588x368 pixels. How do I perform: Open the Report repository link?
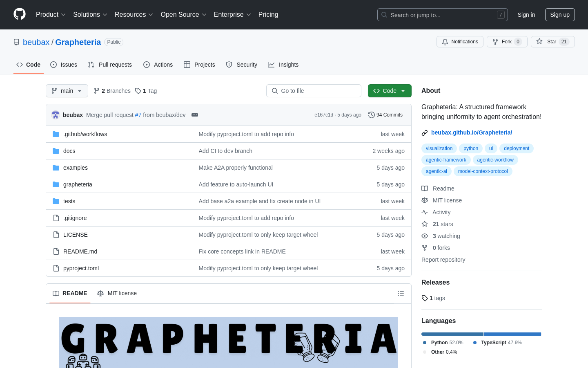(x=443, y=260)
